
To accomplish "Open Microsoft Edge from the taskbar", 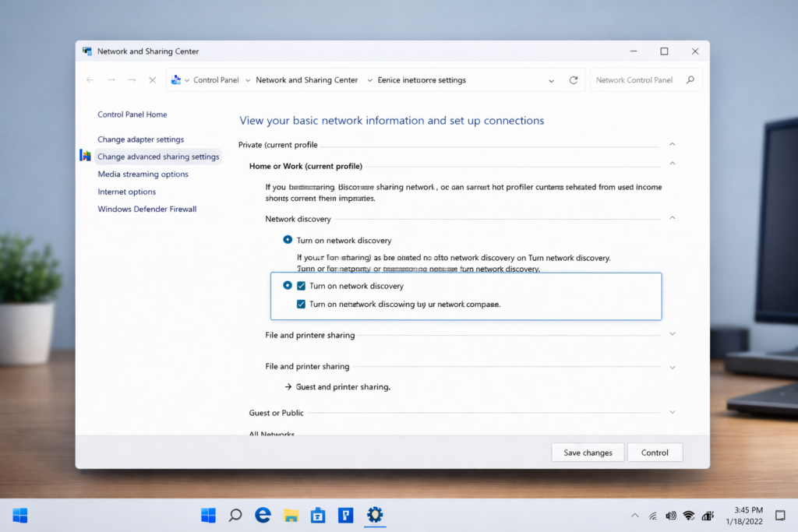I will 263,515.
